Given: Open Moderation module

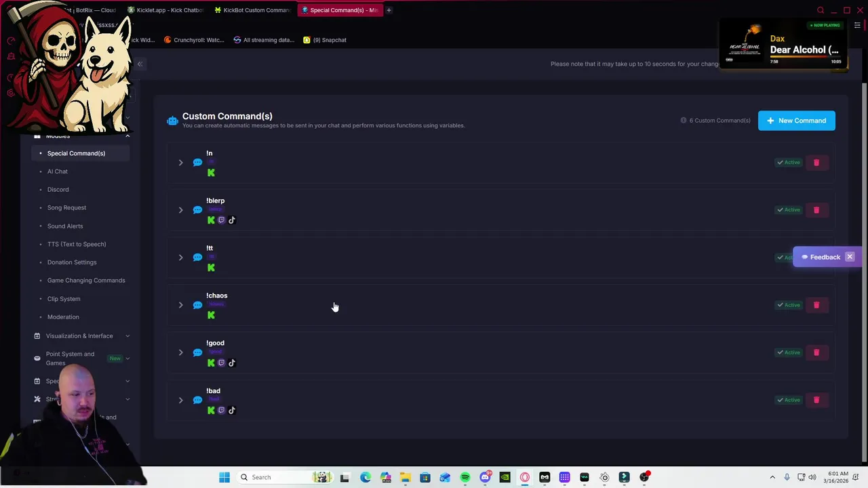Looking at the screenshot, I should pyautogui.click(x=63, y=317).
